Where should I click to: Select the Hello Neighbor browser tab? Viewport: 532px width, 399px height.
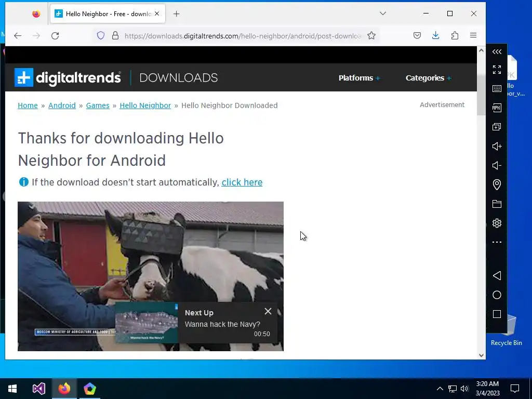(108, 14)
